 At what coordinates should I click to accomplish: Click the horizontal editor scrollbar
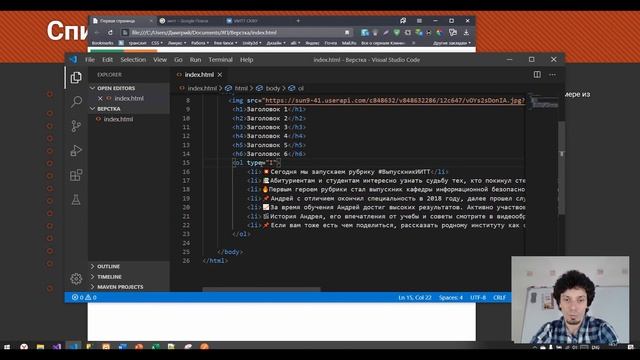(261, 289)
